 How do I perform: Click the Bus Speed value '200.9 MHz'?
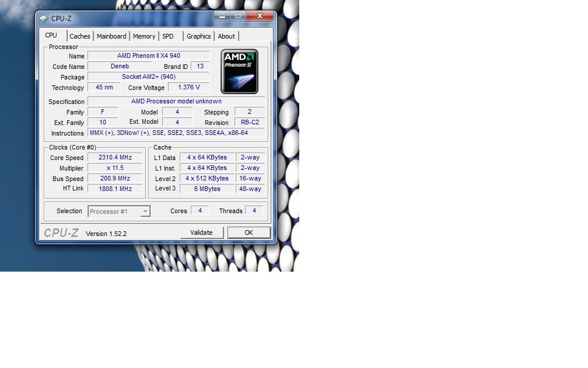(115, 178)
